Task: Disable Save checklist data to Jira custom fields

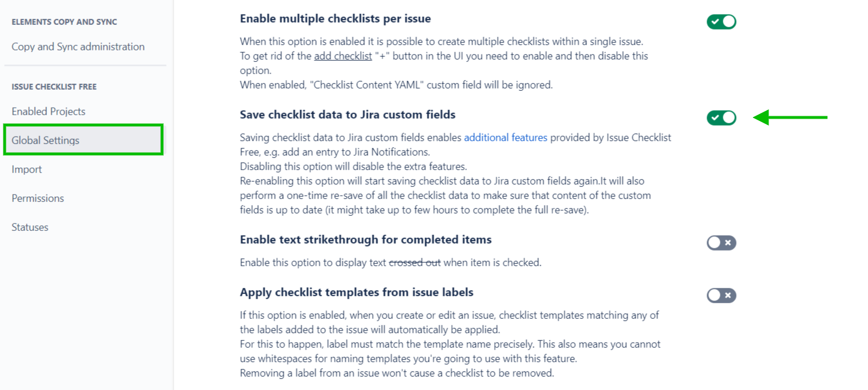Action: 721,117
